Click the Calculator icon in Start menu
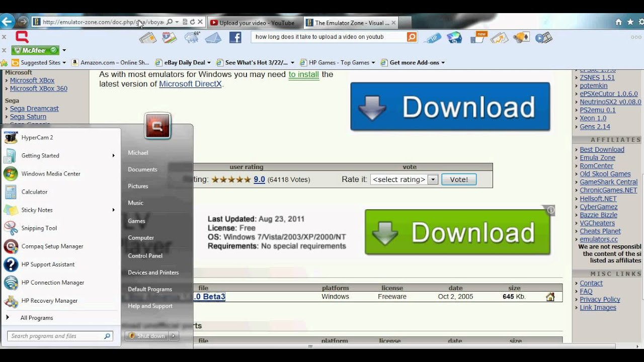This screenshot has width=644, height=362. pos(11,192)
